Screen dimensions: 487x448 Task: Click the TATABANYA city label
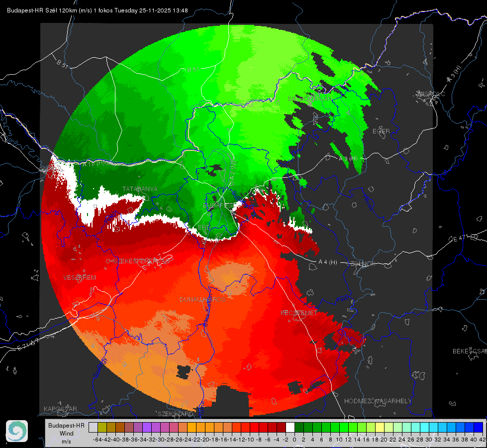point(140,189)
